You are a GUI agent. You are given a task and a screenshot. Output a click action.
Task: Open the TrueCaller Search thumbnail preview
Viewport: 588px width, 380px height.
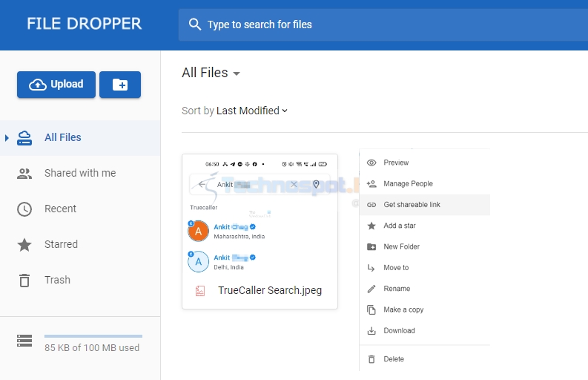260,216
